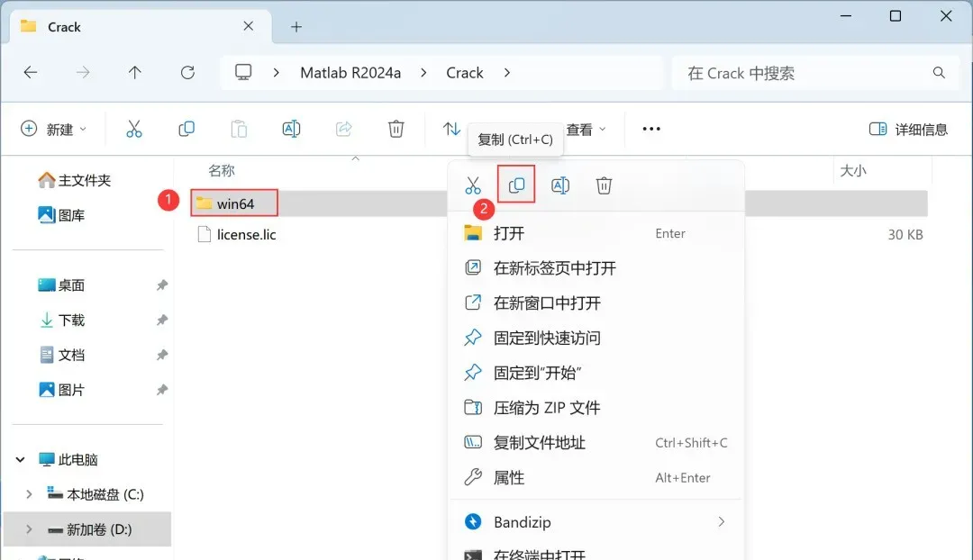
Task: Choose 在新窗口中打开 menu entry
Action: 596,303
